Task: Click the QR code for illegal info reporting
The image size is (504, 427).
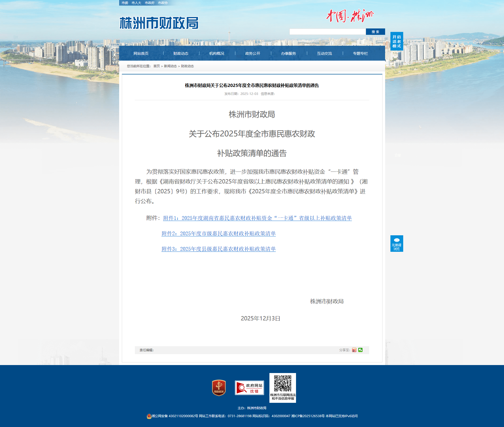Action: coord(282,383)
